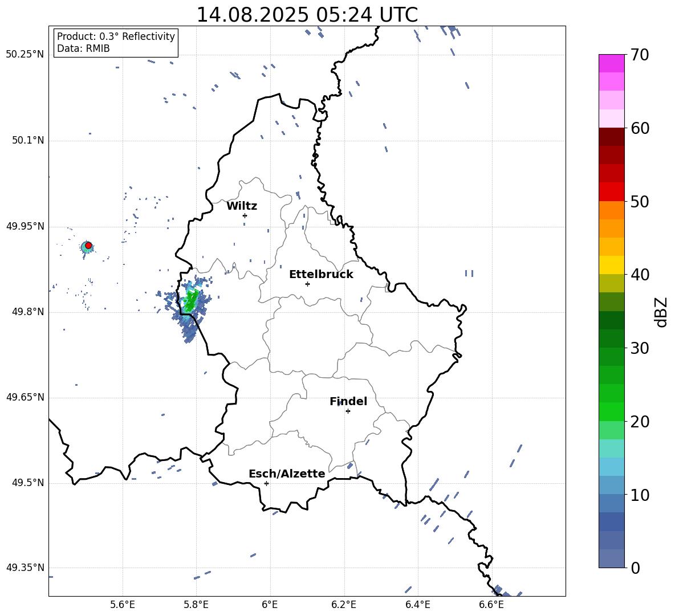675x616 pixels.
Task: Click the 49.8°N latitude label
Action: point(28,312)
